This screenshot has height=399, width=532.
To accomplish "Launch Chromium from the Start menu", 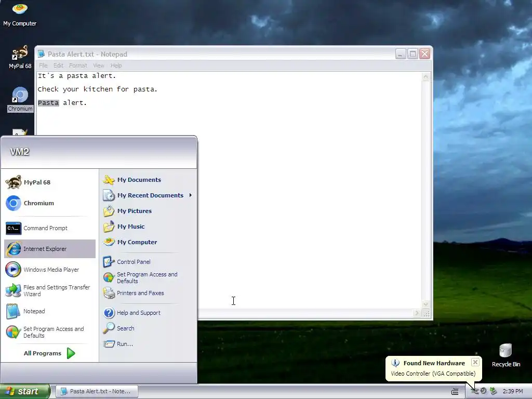I will tap(49, 203).
